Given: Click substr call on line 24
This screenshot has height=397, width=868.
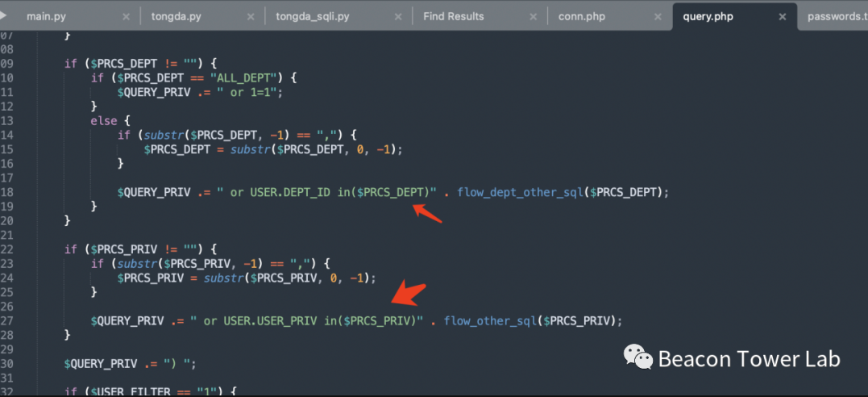Looking at the screenshot, I should click(x=222, y=278).
